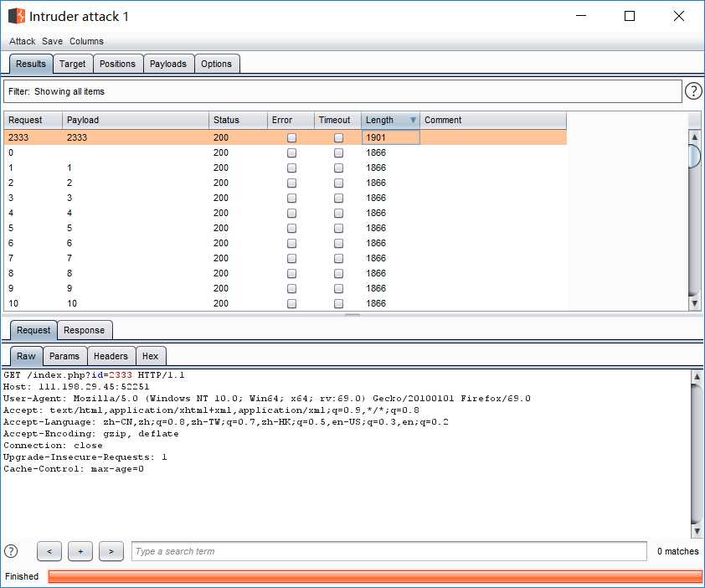Click the Cache-Control header line

(74, 469)
